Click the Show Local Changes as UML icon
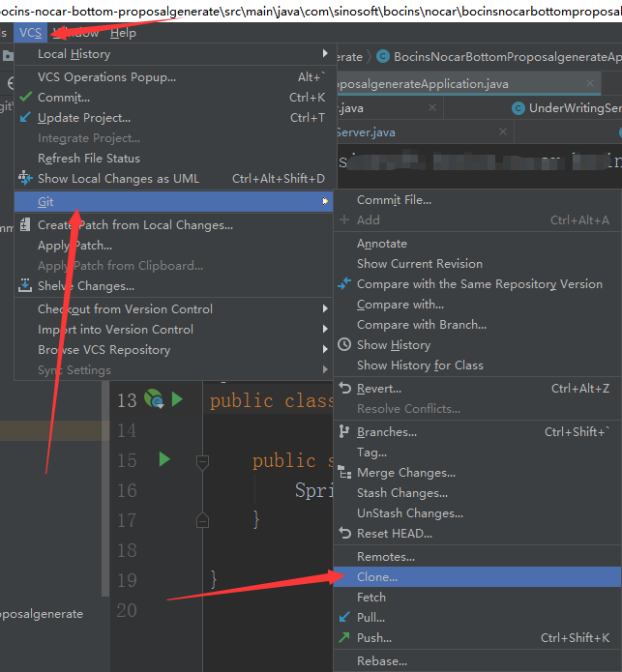 (25, 178)
